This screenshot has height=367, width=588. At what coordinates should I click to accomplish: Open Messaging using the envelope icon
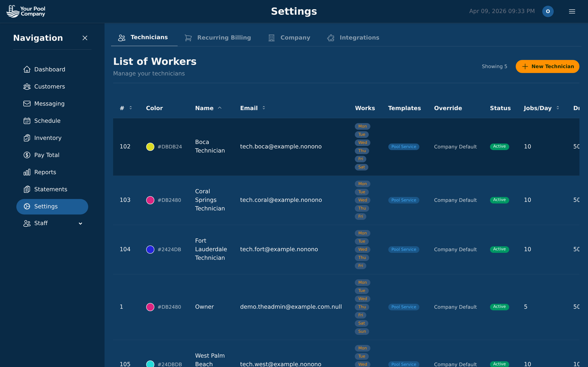(27, 103)
